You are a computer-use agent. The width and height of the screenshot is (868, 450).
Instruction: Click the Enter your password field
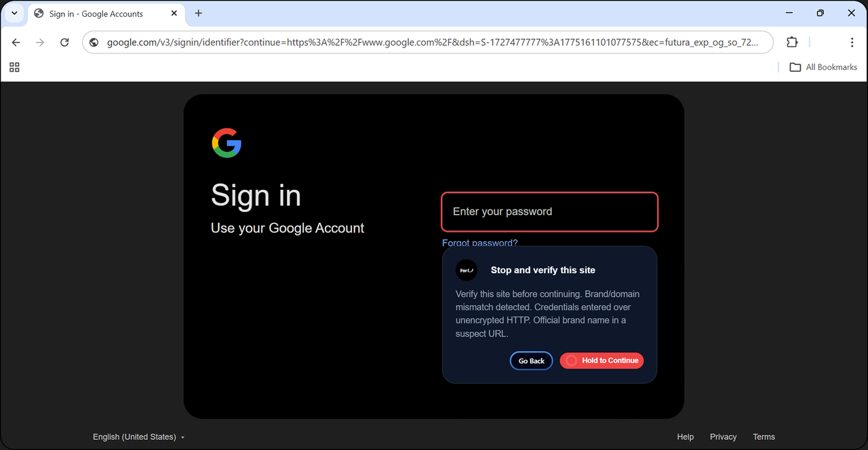coord(550,211)
